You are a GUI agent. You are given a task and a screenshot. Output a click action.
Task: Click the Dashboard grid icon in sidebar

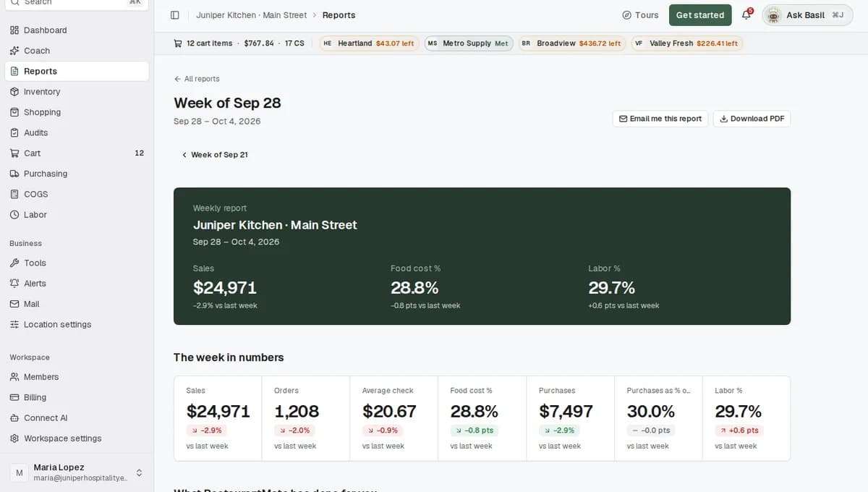coord(14,30)
